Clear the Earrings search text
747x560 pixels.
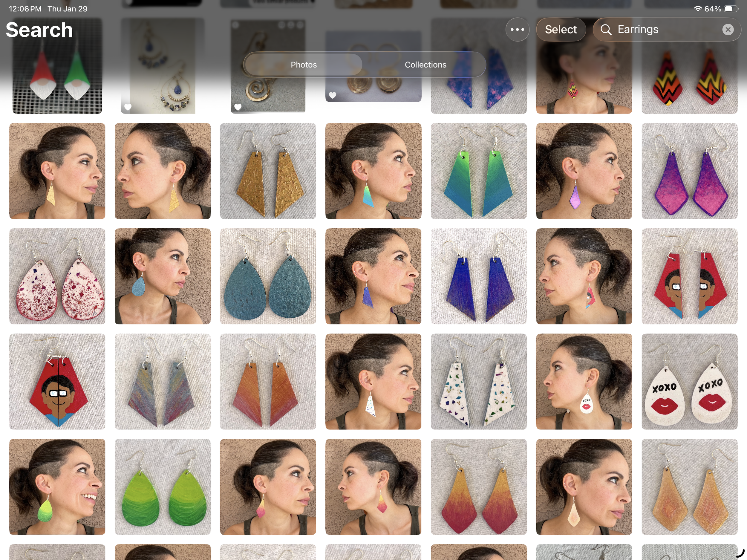tap(728, 30)
